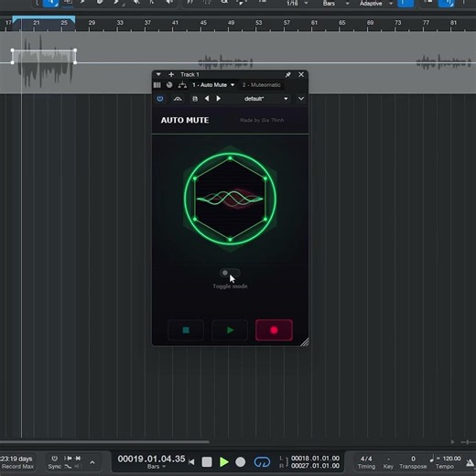Open dropdown arrow next to 1 - Auto Mute

click(x=233, y=85)
